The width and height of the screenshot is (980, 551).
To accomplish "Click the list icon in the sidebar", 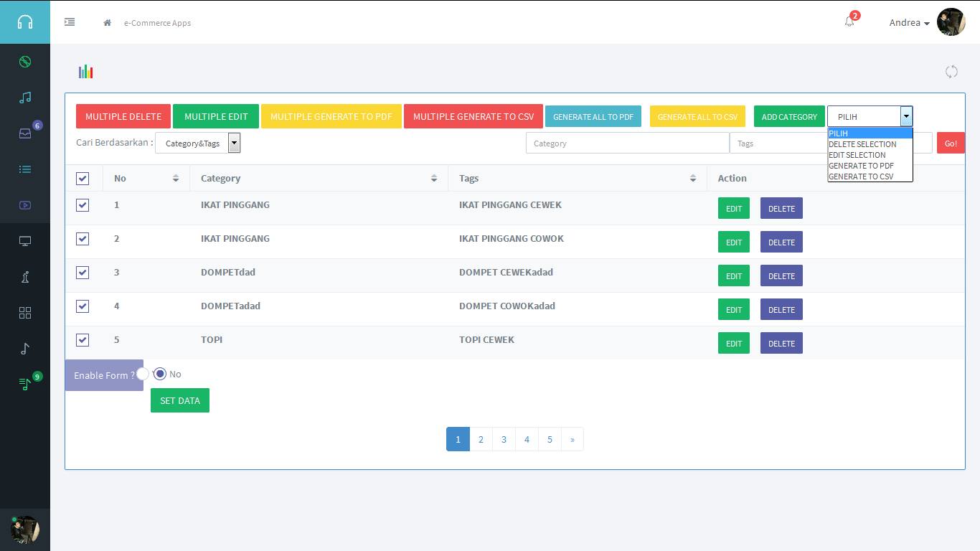I will coord(25,169).
